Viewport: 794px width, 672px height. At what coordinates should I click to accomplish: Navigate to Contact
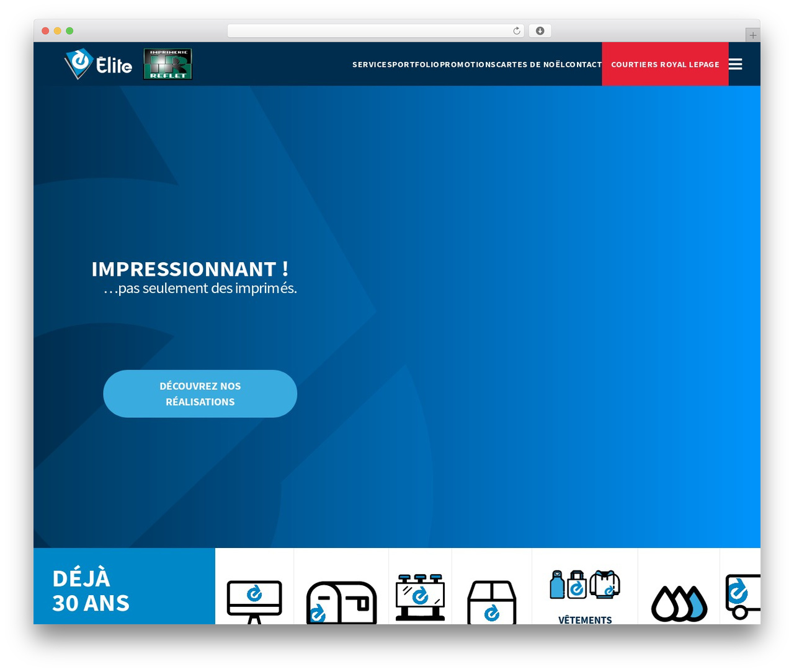tap(584, 64)
